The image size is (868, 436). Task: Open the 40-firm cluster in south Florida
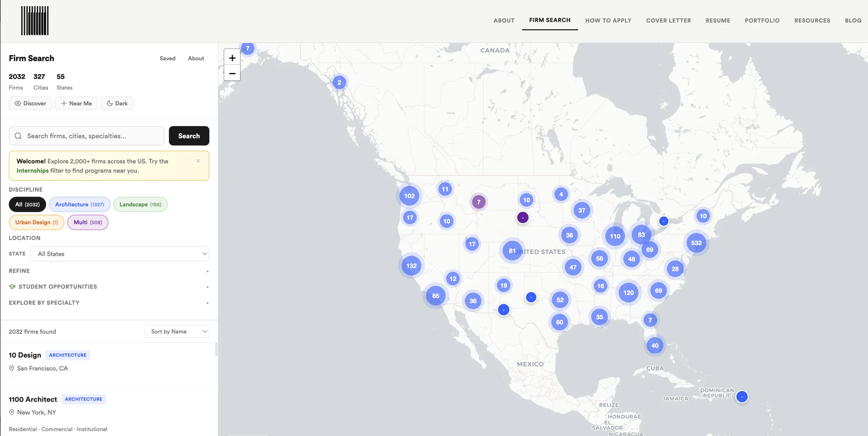click(x=655, y=345)
